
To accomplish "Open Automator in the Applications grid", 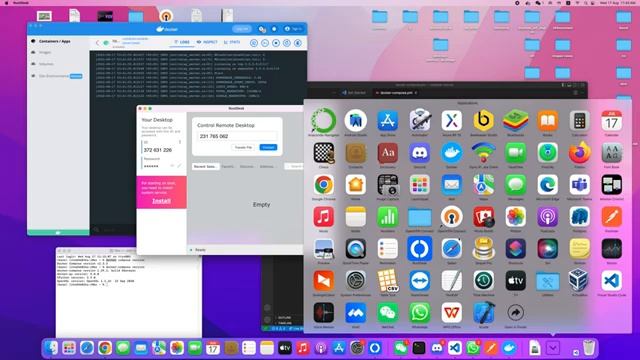I will 420,121.
